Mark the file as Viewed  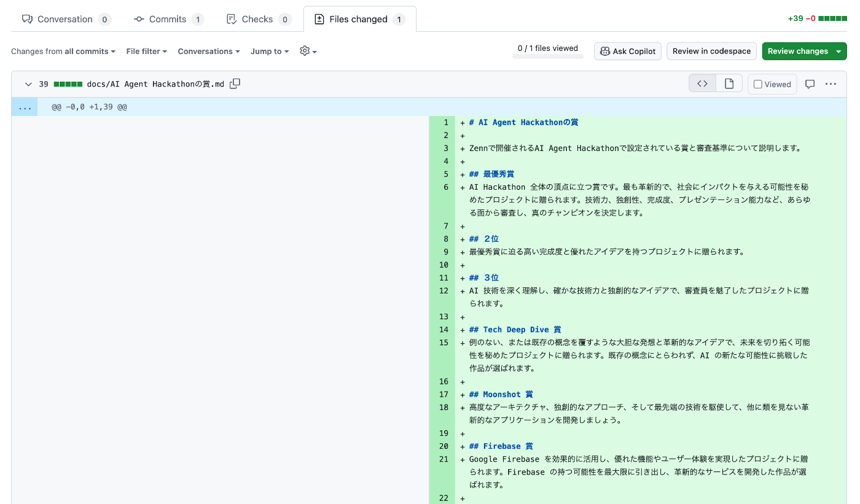772,84
